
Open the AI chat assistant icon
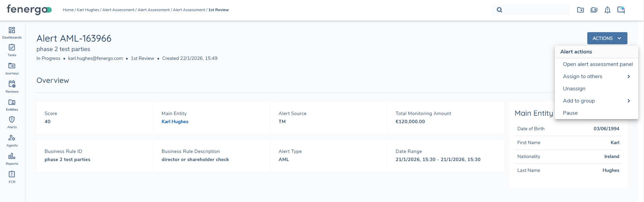click(x=621, y=10)
